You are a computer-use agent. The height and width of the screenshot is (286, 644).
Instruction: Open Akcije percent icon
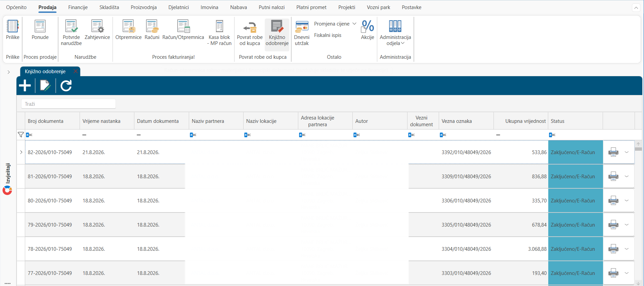[x=368, y=30]
